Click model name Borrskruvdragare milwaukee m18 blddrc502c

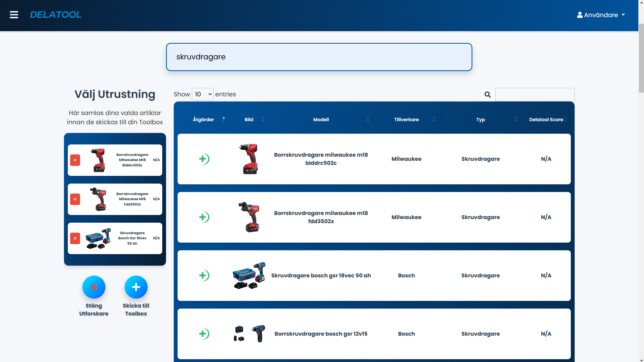[x=321, y=159]
